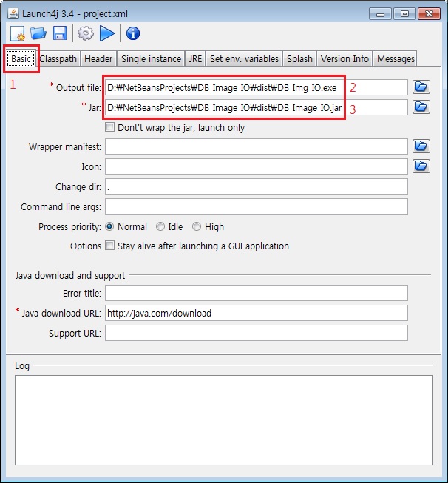Switch to the Classpath tab
448x483 pixels.
58,59
